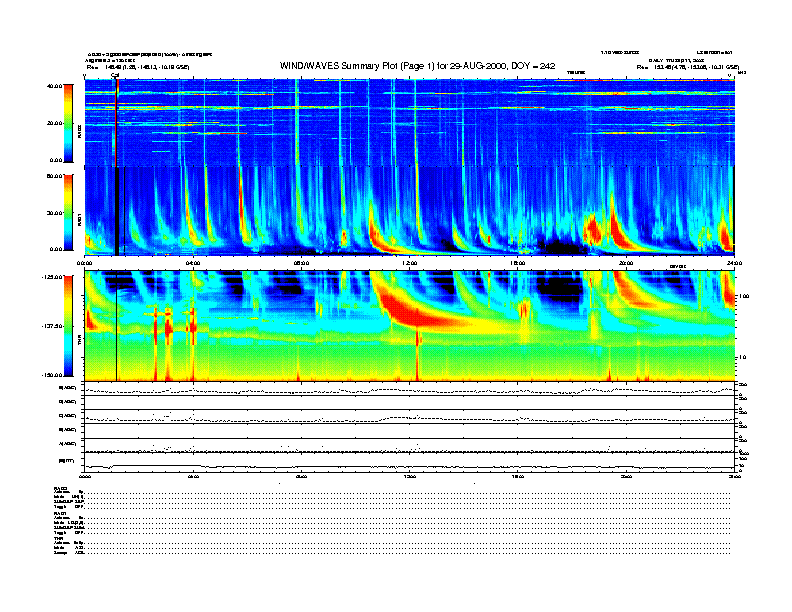Click the 00:00 tick label under RAD1 spectrogram

84,263
